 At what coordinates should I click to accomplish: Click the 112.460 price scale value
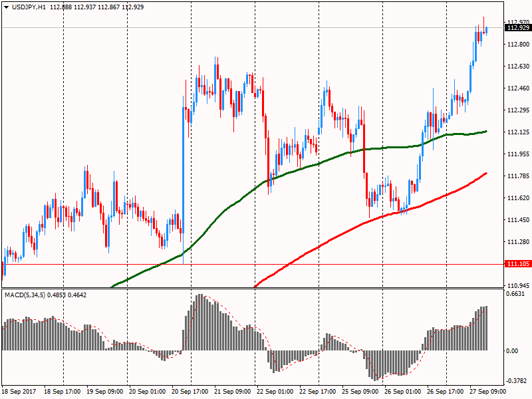[518, 88]
